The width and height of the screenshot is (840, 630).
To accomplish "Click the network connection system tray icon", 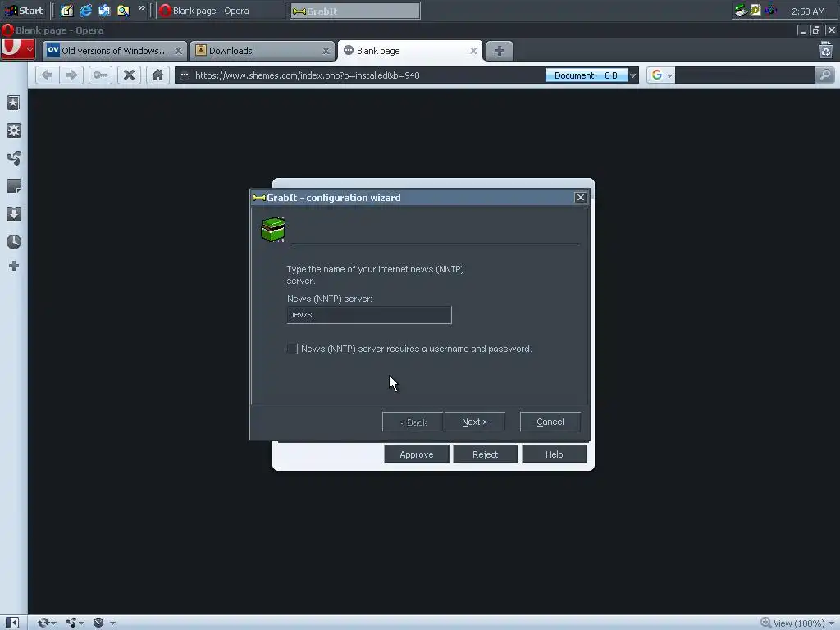I will pyautogui.click(x=741, y=11).
